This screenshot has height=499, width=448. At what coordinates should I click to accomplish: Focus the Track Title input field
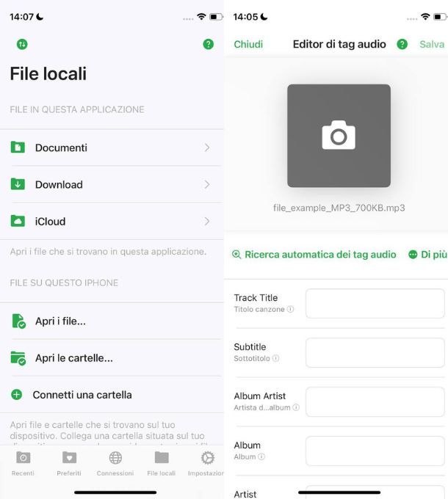click(x=375, y=304)
